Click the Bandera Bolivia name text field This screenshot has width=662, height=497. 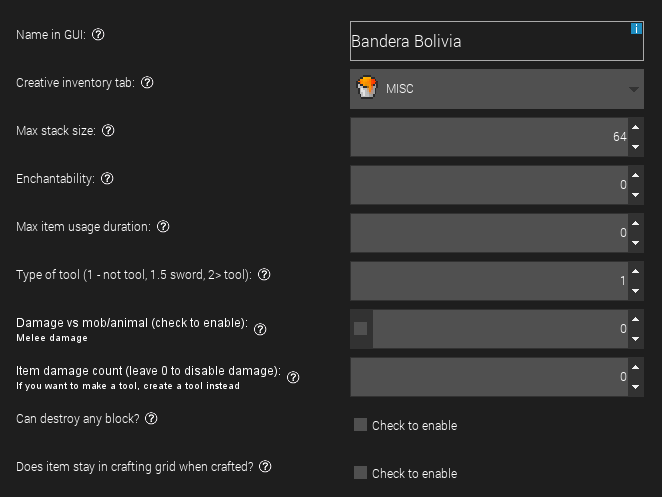click(490, 42)
